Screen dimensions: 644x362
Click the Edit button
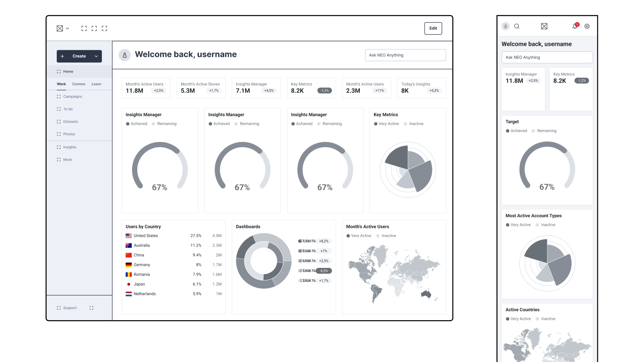[433, 28]
